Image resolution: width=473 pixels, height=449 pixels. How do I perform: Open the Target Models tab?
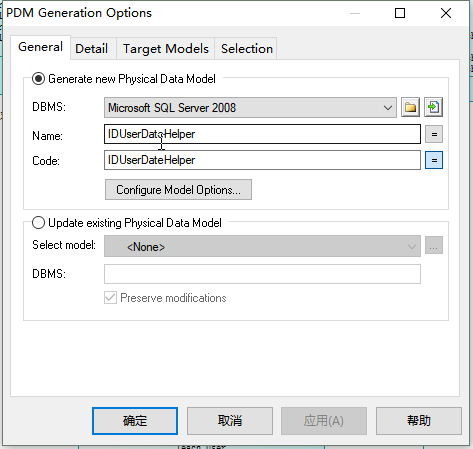coord(166,49)
